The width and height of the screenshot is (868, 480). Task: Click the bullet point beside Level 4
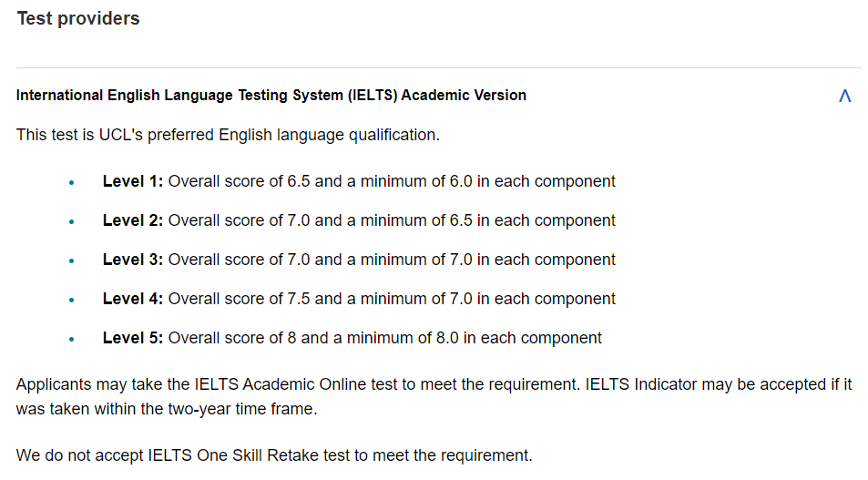pyautogui.click(x=71, y=300)
